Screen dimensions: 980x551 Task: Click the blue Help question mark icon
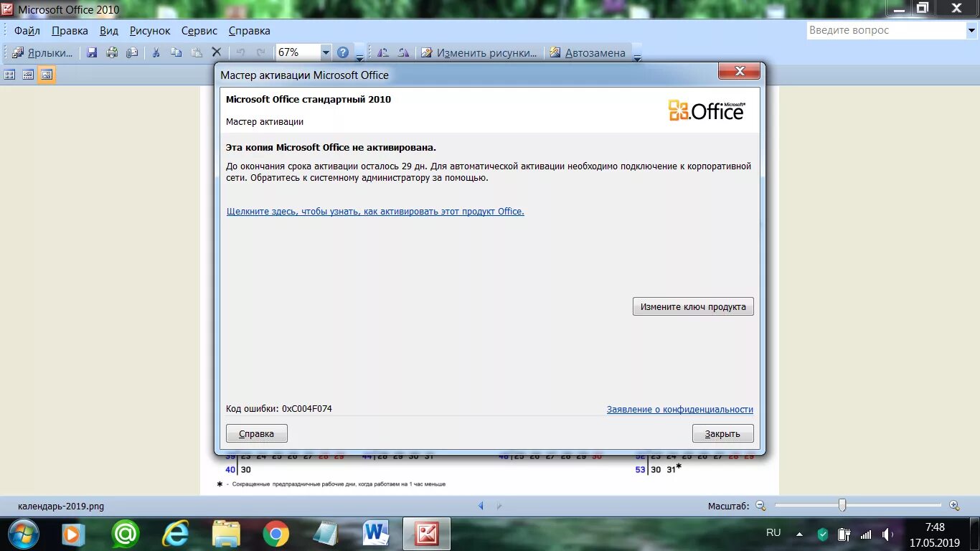[x=343, y=52]
